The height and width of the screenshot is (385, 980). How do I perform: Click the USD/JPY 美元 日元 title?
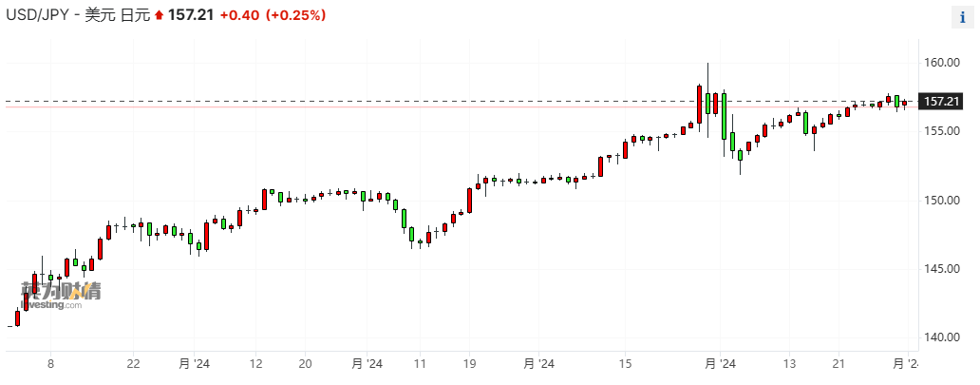pyautogui.click(x=76, y=16)
